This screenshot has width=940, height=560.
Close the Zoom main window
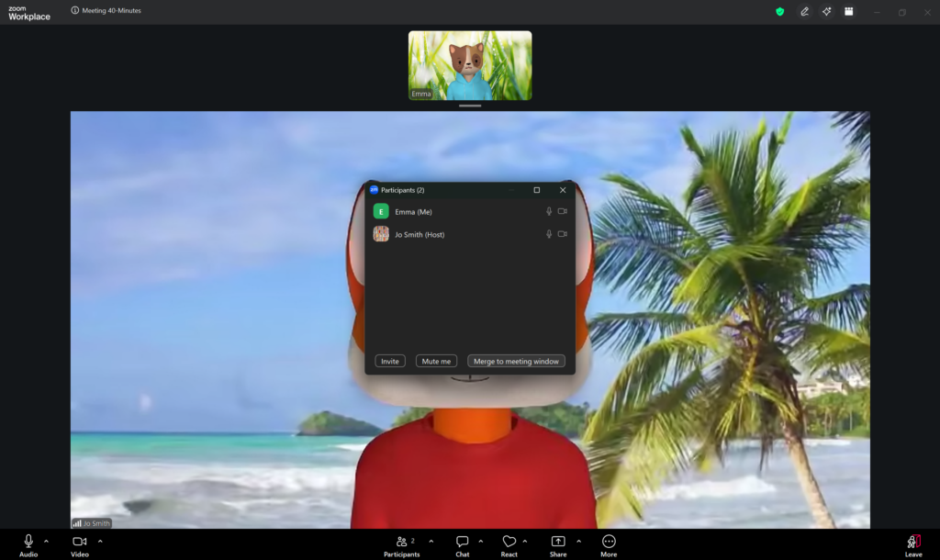tap(927, 12)
